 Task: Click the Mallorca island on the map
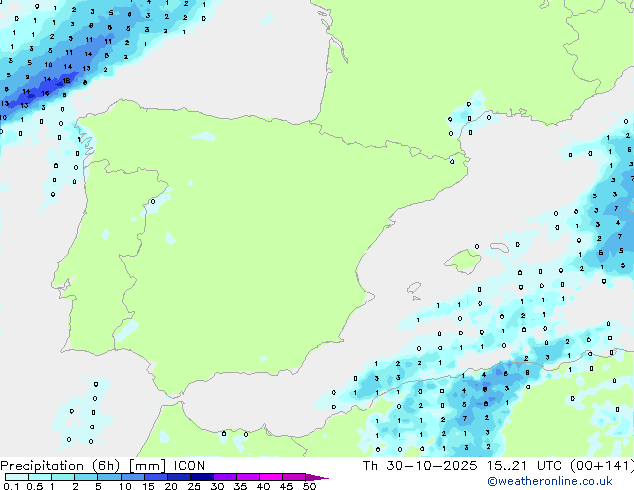point(463,261)
